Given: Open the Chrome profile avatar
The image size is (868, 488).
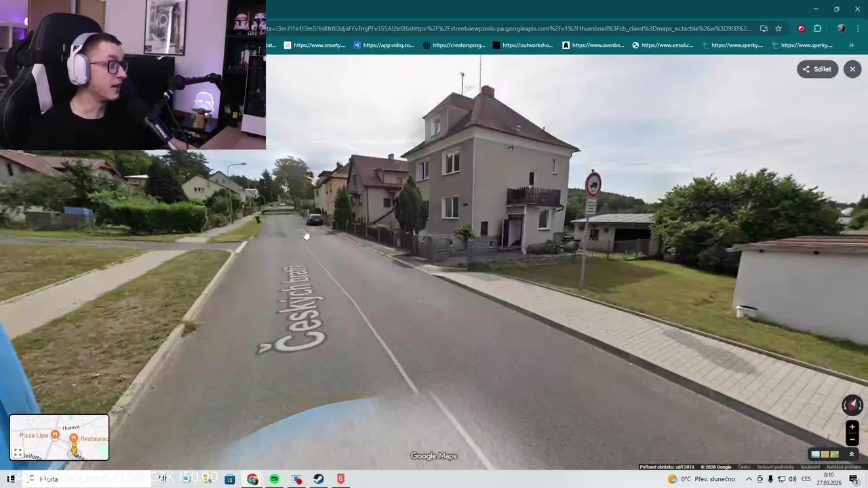Looking at the screenshot, I should pyautogui.click(x=842, y=28).
